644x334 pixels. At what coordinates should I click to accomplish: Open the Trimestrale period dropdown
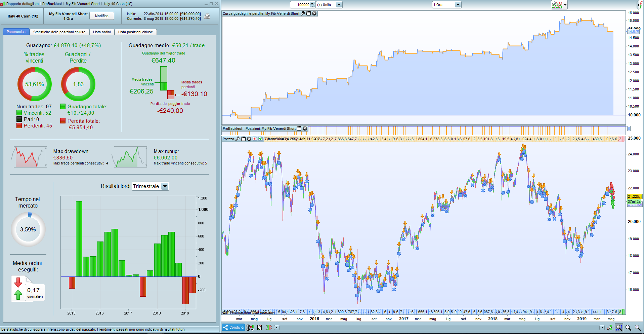coord(151,186)
